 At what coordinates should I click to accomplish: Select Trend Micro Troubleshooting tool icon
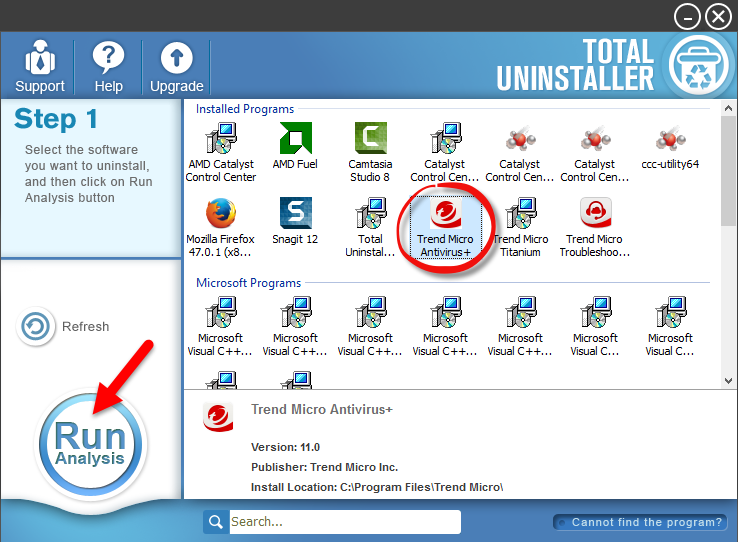595,213
